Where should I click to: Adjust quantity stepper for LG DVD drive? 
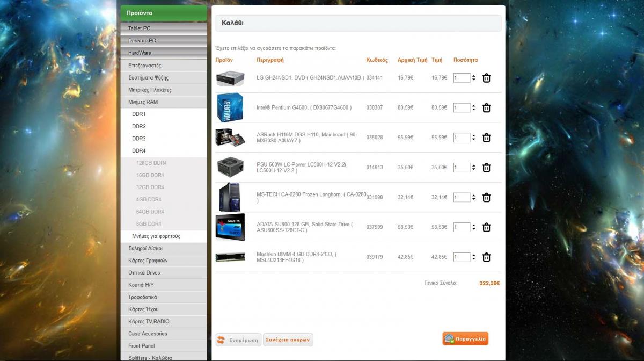coord(473,78)
